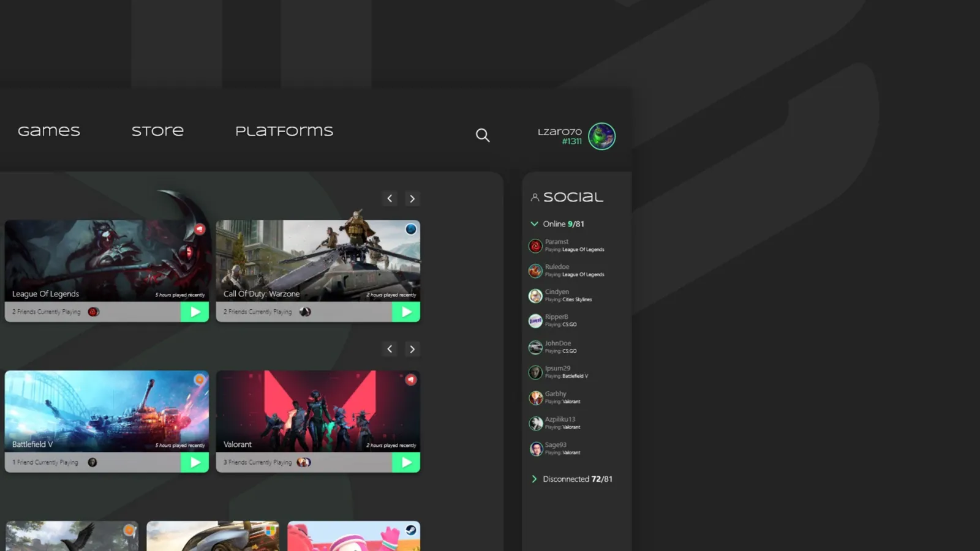
Task: Open the League Of Legends game artwork
Action: pos(107,261)
